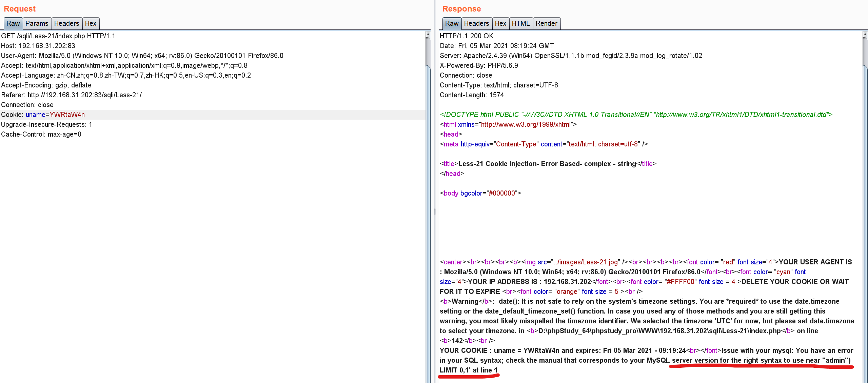The width and height of the screenshot is (868, 383).
Task: Click the Host header line in the request
Action: (x=38, y=46)
